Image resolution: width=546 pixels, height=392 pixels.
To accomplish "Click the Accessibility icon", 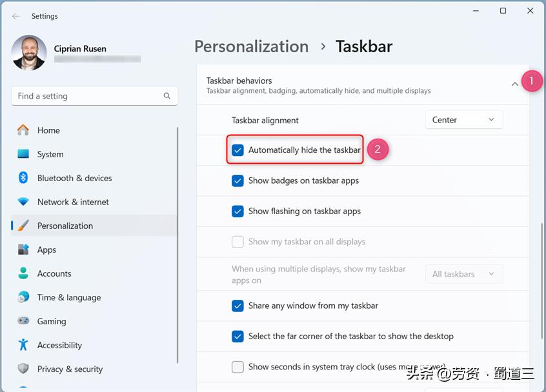I will (23, 345).
